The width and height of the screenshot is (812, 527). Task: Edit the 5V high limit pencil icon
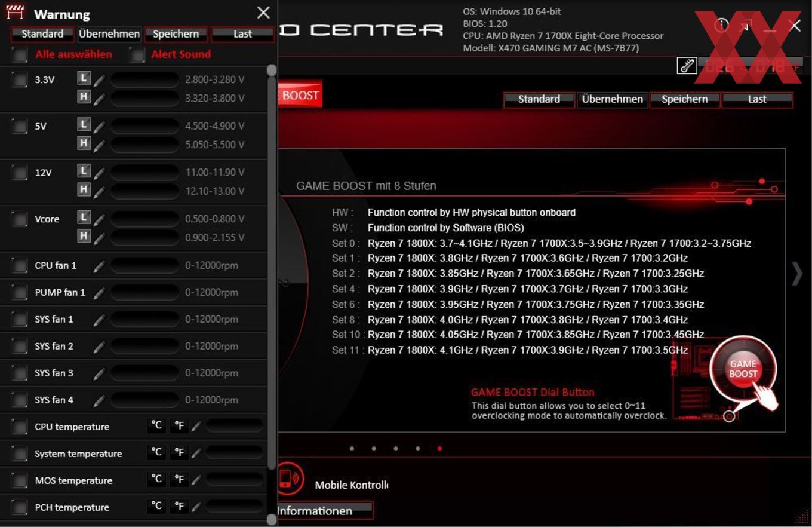click(x=100, y=145)
